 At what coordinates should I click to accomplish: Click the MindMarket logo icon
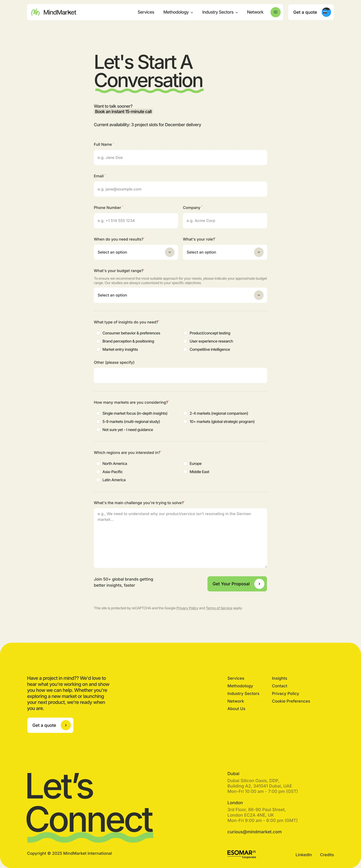(35, 12)
